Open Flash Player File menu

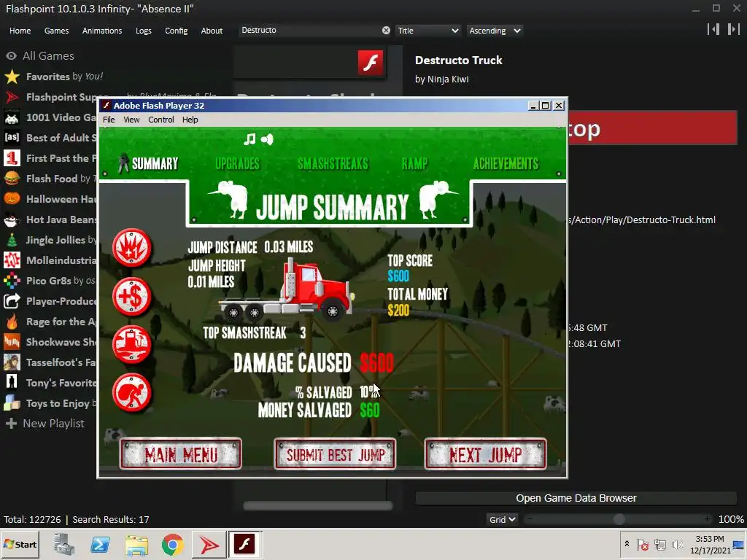click(109, 120)
